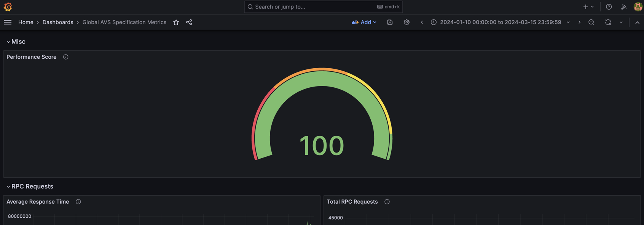Go to Home breadcrumb
Screen dimensions: 644x225
(26, 22)
